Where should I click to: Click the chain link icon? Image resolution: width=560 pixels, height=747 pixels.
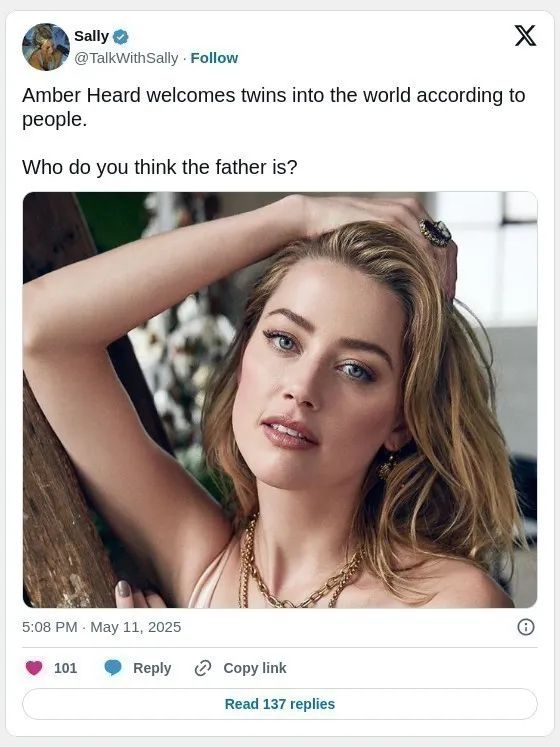tap(203, 668)
